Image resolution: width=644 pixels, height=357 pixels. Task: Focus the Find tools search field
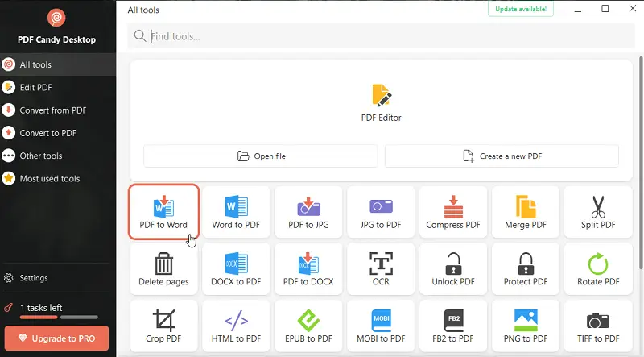[381, 36]
